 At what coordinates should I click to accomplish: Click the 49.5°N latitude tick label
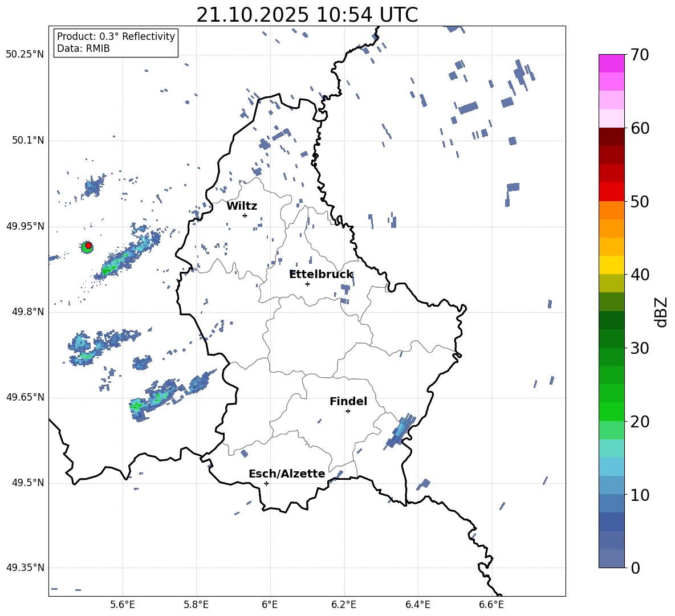coord(28,483)
